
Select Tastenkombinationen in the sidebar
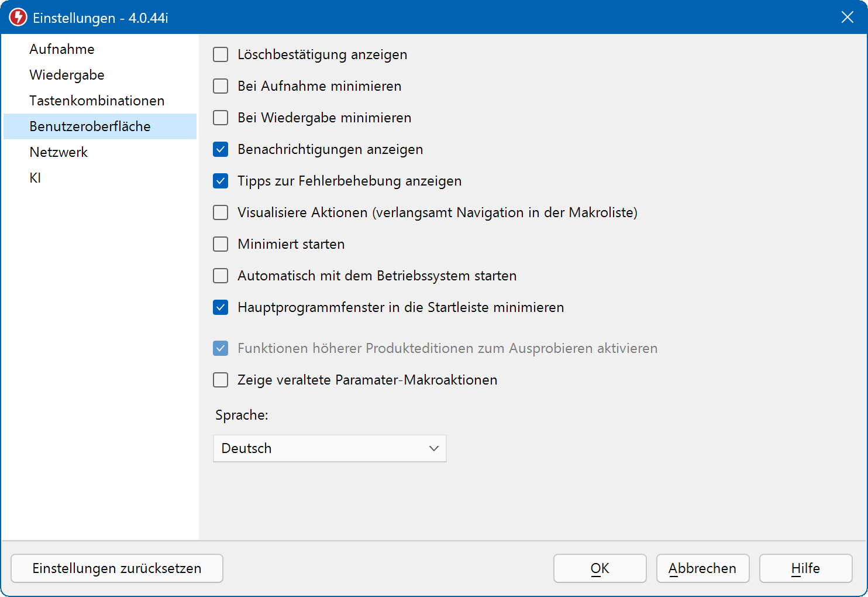pyautogui.click(x=97, y=101)
